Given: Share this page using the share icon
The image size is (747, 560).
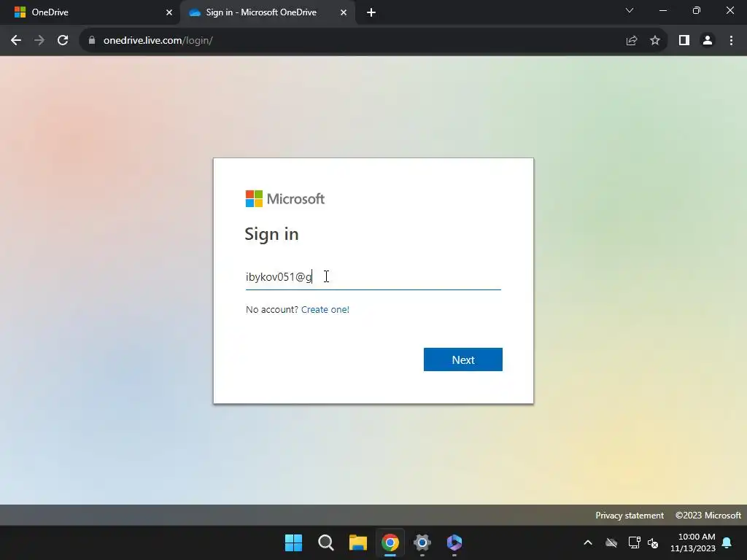Looking at the screenshot, I should [x=632, y=41].
